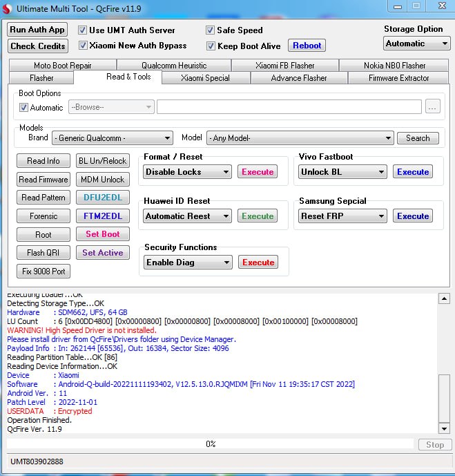
Task: Open Model Any Model dropdown
Action: click(x=300, y=138)
